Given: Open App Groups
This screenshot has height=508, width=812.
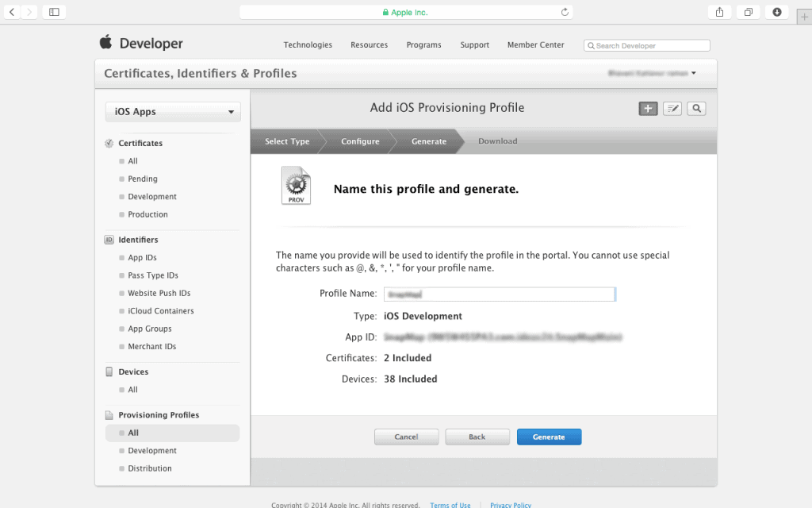Looking at the screenshot, I should tap(150, 329).
